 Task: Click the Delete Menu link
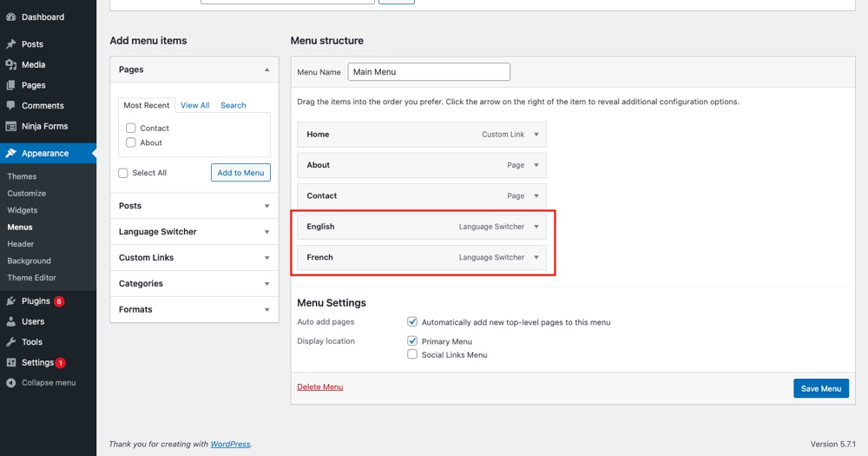tap(320, 387)
